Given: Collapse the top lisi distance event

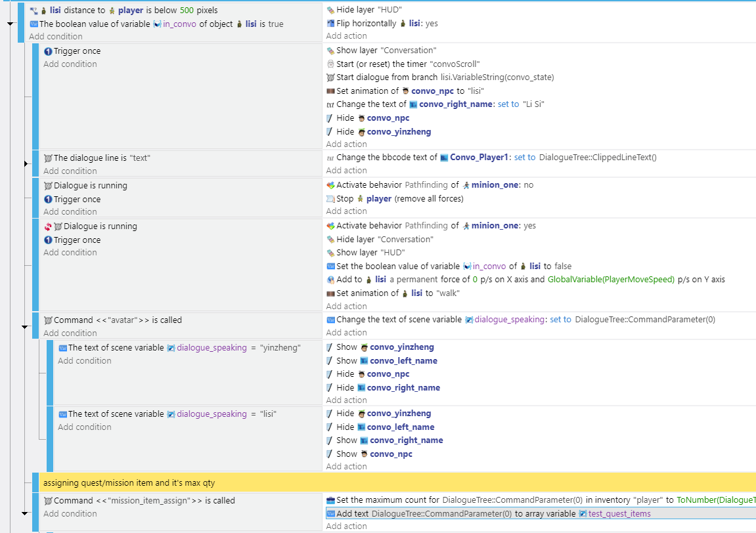Looking at the screenshot, I should (9, 22).
